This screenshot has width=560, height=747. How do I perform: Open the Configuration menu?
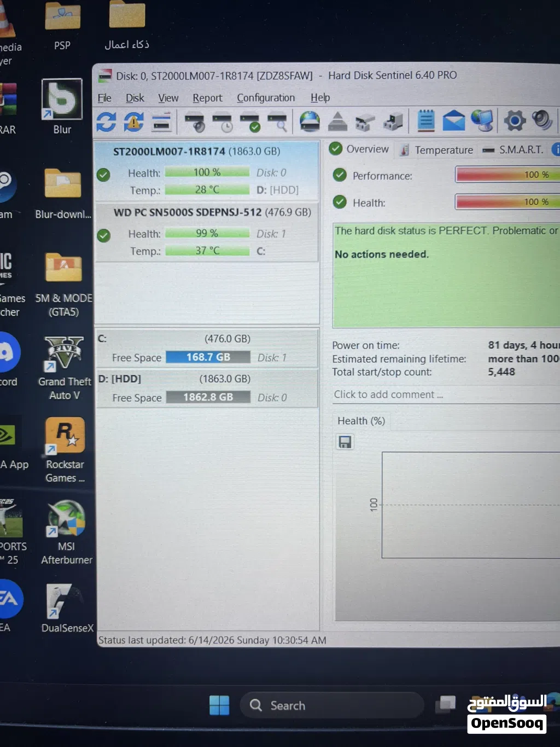(266, 98)
